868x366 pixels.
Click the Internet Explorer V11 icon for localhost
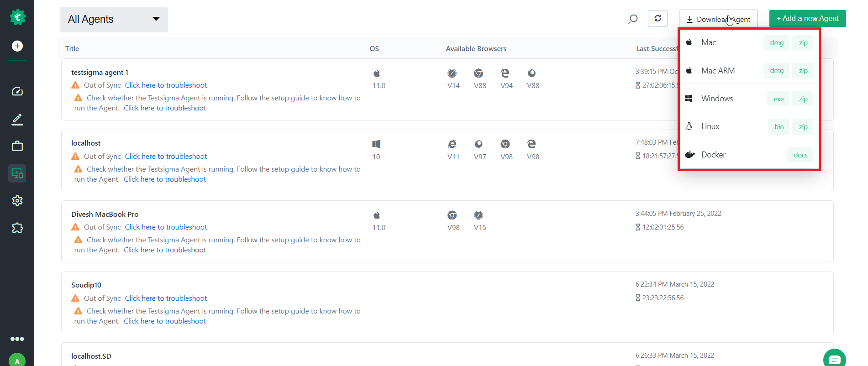coord(452,144)
